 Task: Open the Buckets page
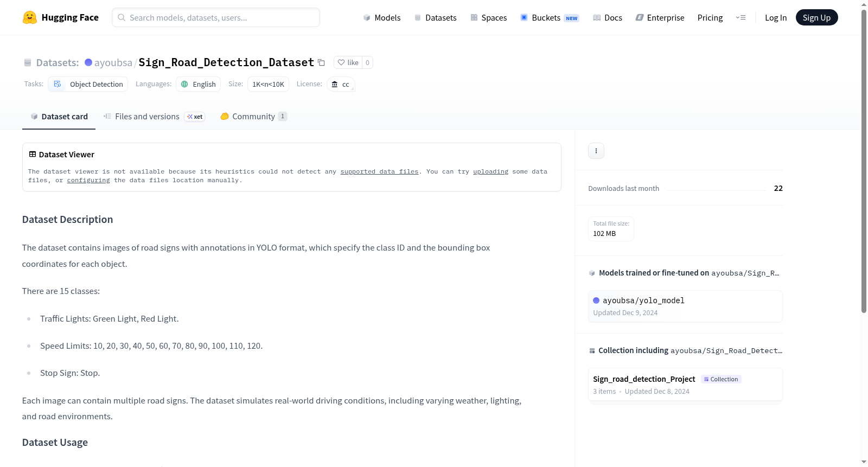pos(550,17)
